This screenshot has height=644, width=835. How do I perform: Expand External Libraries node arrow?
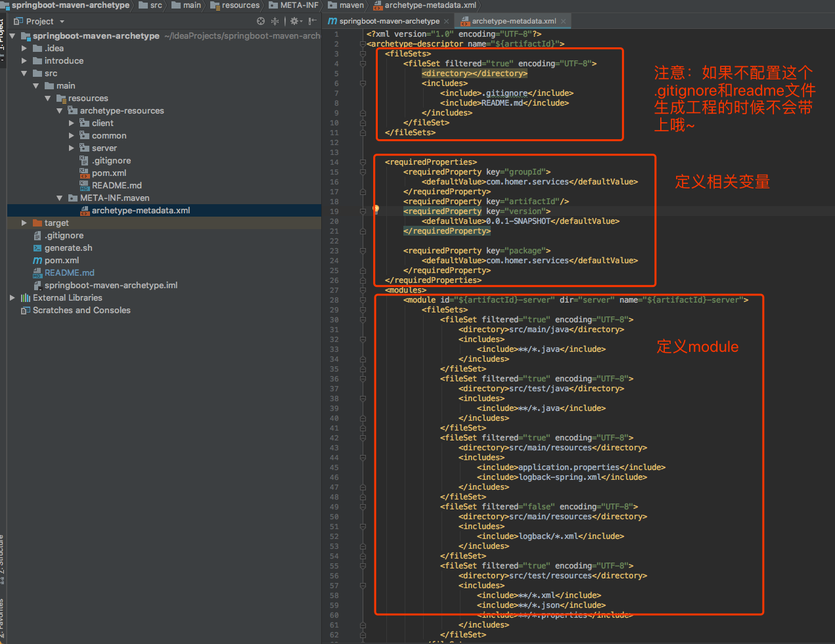point(12,298)
